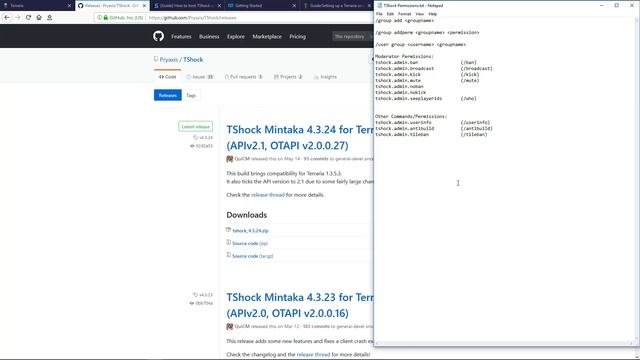640x360 pixels.
Task: Download Source code (tar.gz)
Action: tap(253, 256)
